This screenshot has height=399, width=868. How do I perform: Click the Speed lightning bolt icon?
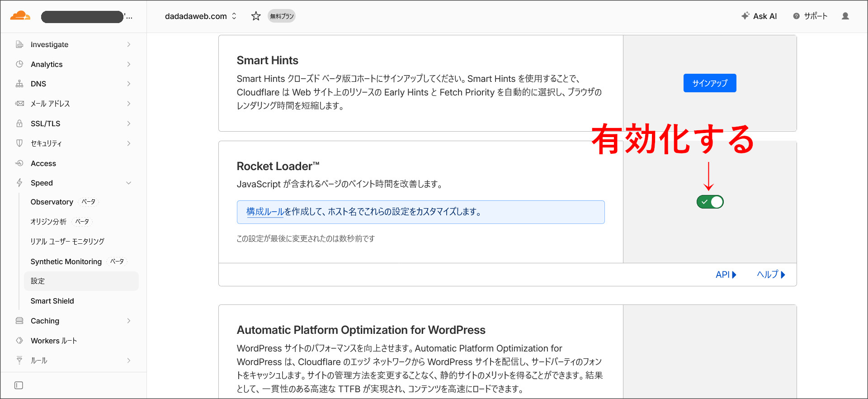[x=19, y=183]
